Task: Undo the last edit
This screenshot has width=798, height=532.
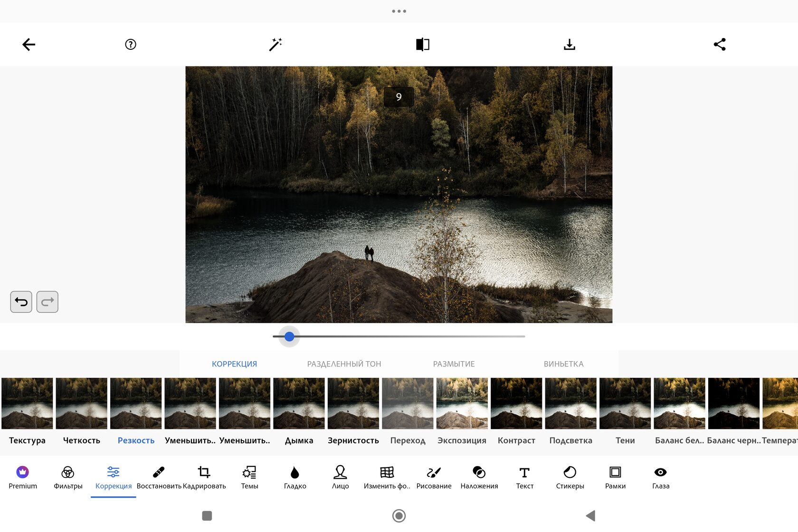Action: point(21,302)
